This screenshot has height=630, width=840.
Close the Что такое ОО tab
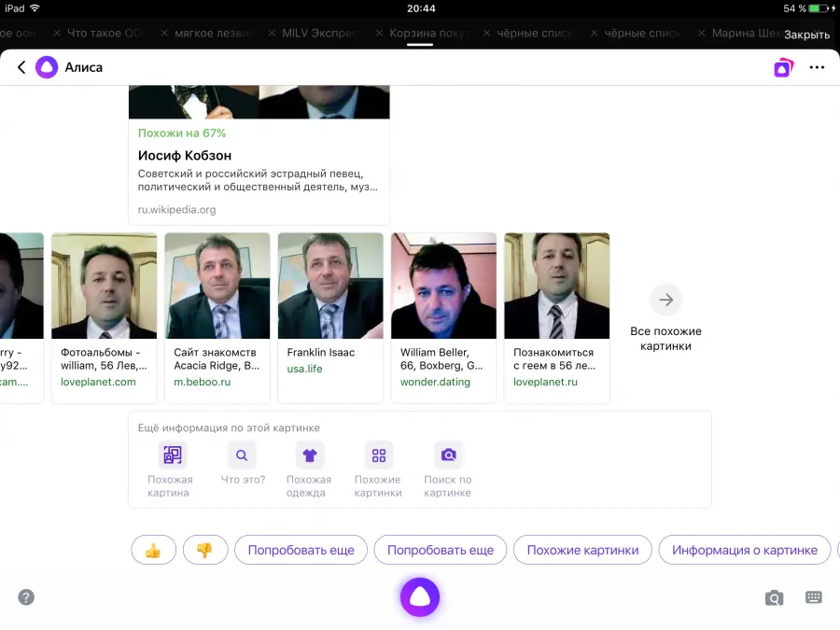coord(57,34)
